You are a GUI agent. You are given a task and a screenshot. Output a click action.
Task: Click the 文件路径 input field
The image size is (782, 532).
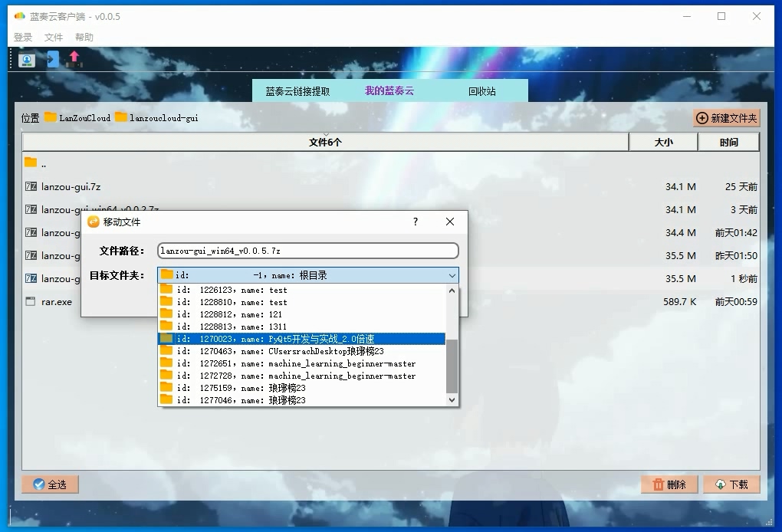click(307, 251)
